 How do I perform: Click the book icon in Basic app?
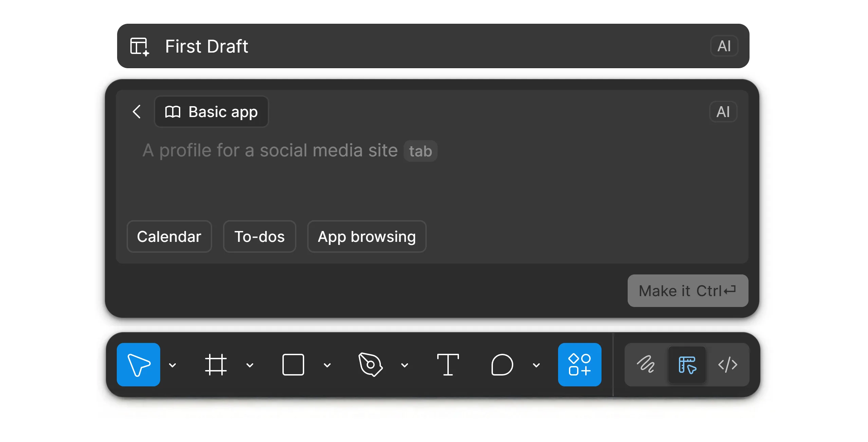(172, 112)
